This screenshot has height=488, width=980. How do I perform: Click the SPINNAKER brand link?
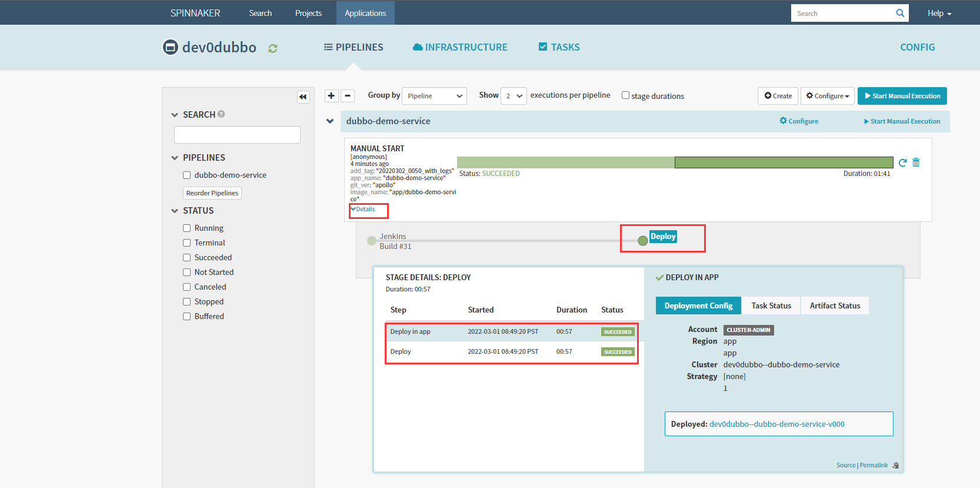pos(195,13)
